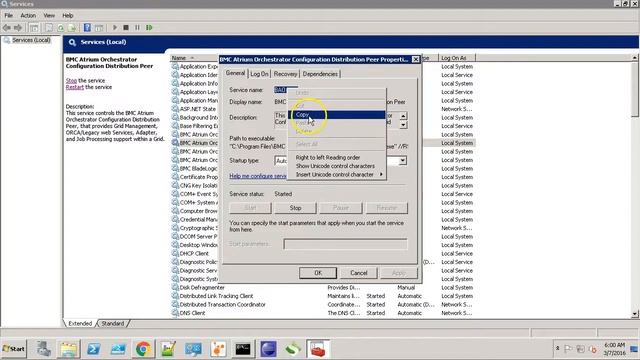Go back using the toolbar Back arrow

[7, 28]
